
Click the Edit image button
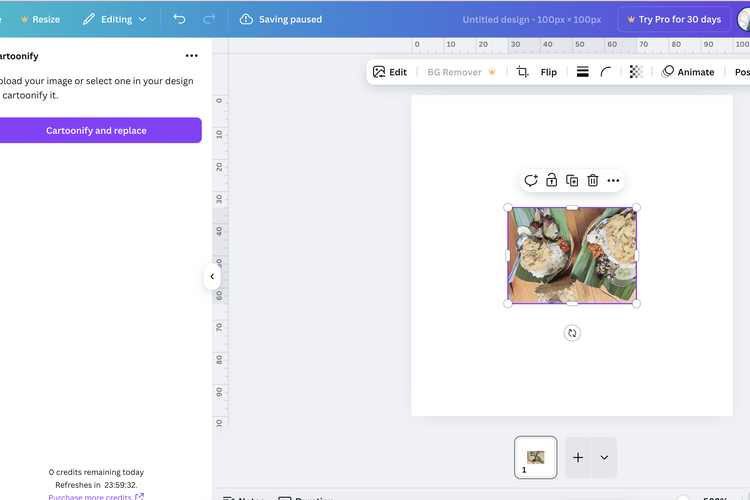tap(389, 72)
